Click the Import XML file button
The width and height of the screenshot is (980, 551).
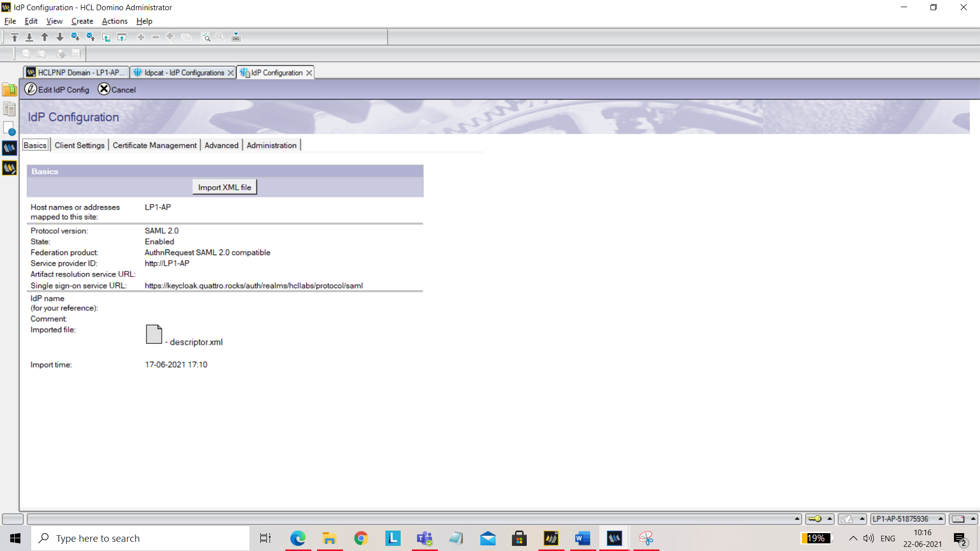point(225,187)
